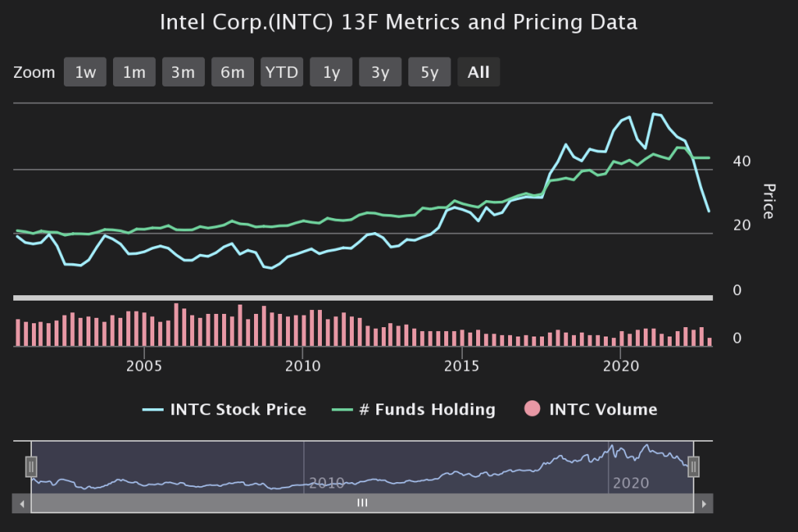Set zoom range to 1w

(85, 72)
